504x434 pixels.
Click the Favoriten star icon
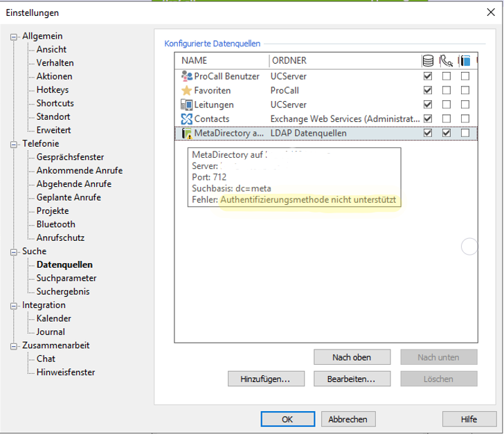(x=186, y=91)
